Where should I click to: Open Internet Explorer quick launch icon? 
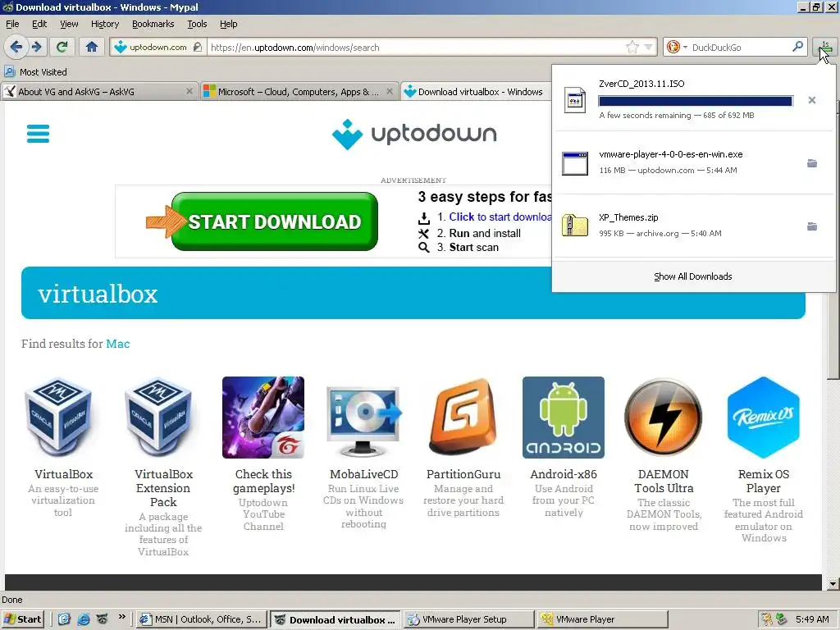point(84,619)
